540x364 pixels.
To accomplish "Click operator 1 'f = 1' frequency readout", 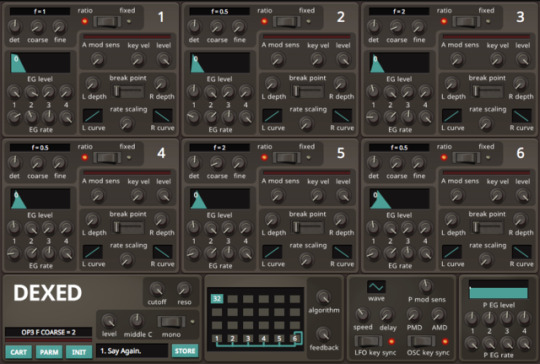I will tap(40, 11).
